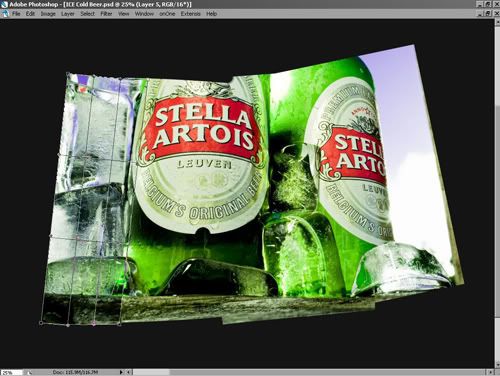The width and height of the screenshot is (500, 376).
Task: Click the Photoshop icon in title bar
Action: click(x=4, y=4)
